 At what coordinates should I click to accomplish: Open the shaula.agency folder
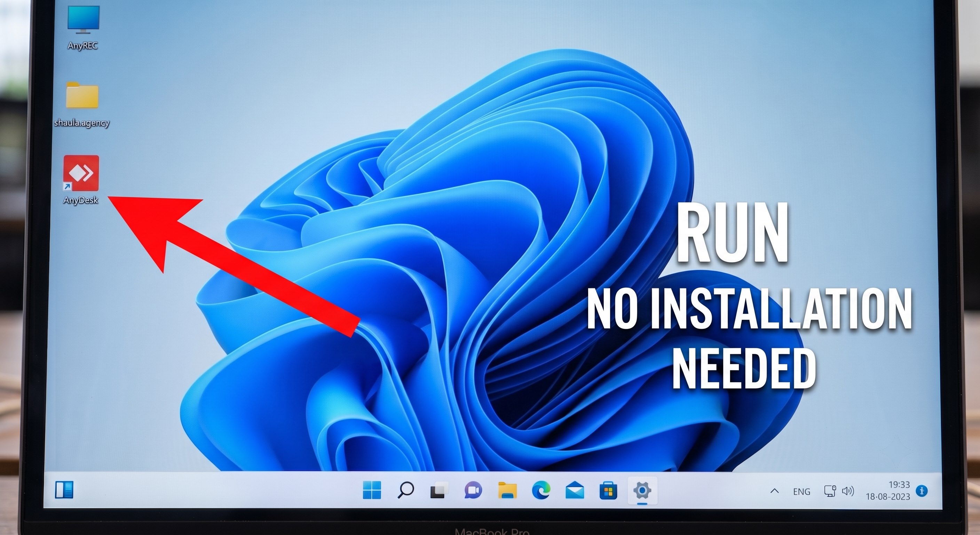82,105
